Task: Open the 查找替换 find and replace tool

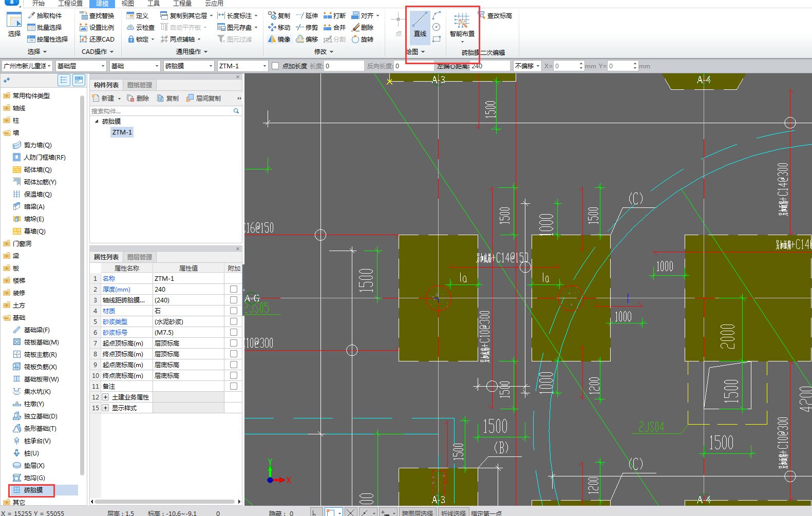Action: pyautogui.click(x=97, y=15)
